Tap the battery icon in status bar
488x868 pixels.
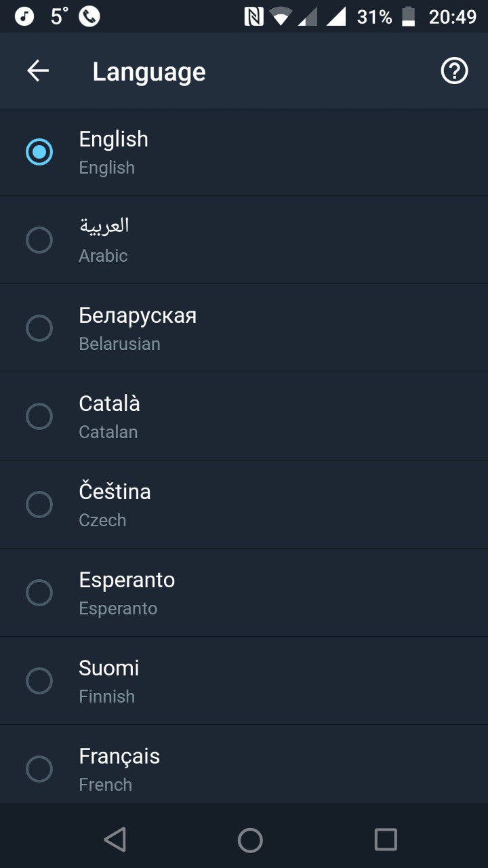pos(408,16)
